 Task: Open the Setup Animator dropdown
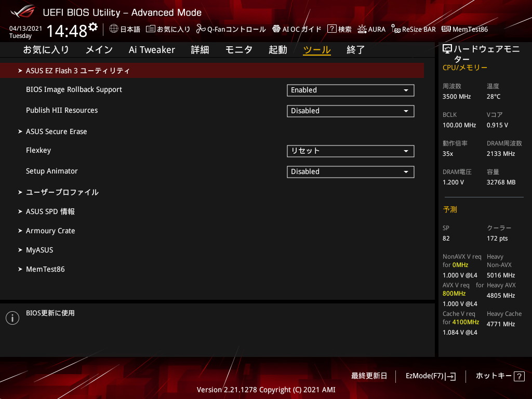coord(351,171)
